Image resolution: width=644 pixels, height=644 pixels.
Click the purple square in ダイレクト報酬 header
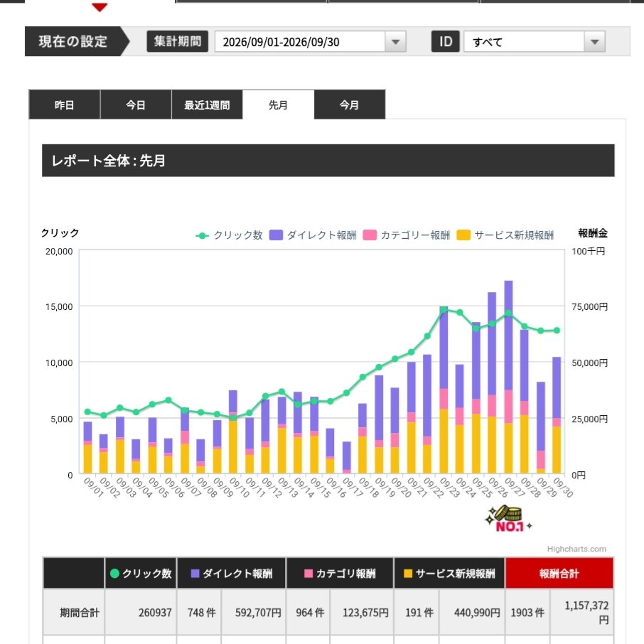195,574
